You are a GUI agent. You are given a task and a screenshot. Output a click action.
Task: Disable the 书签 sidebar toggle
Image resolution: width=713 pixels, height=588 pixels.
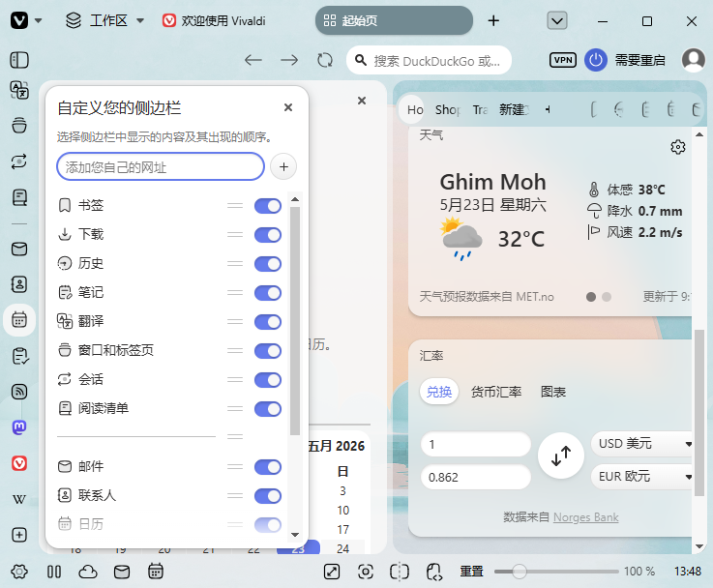268,206
